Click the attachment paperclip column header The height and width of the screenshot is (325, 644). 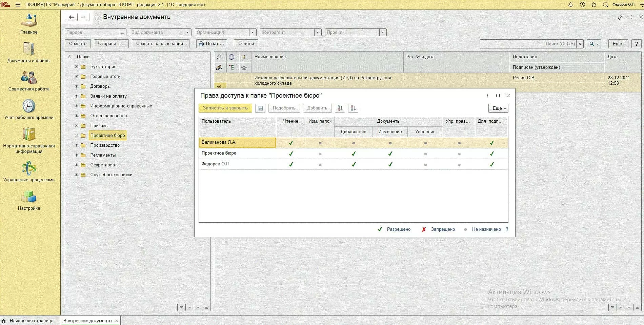click(x=219, y=57)
